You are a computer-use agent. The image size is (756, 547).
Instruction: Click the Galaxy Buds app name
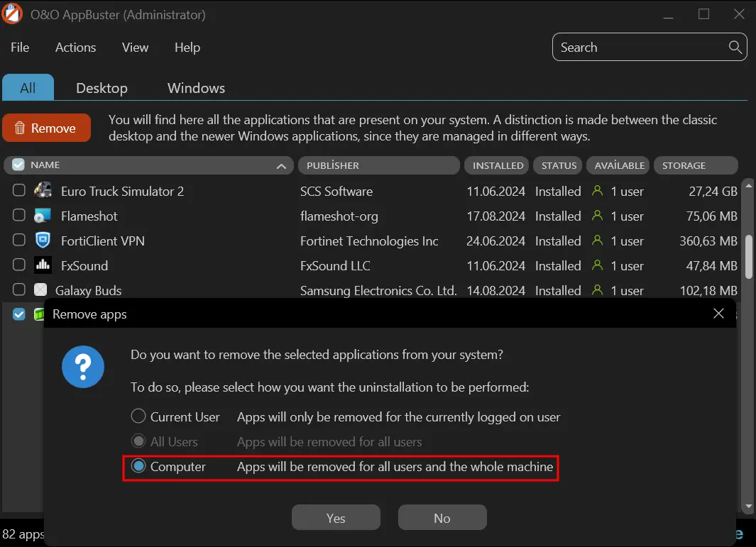88,290
